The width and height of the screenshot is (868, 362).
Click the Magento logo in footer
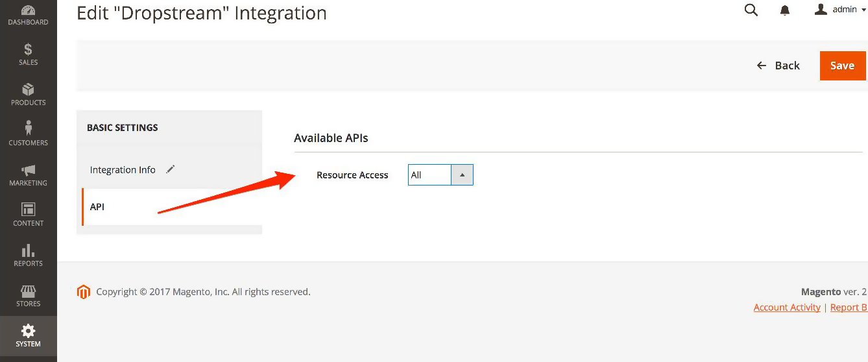tap(83, 292)
